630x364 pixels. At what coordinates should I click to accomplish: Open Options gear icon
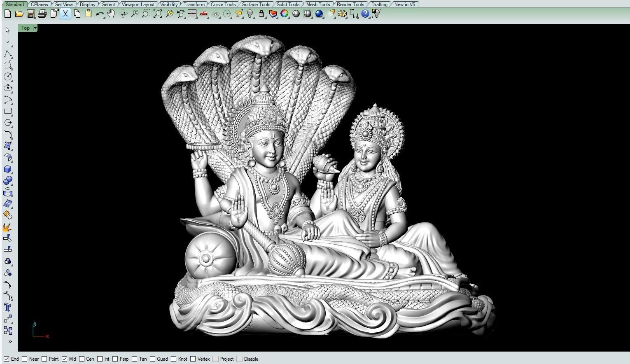(x=342, y=14)
